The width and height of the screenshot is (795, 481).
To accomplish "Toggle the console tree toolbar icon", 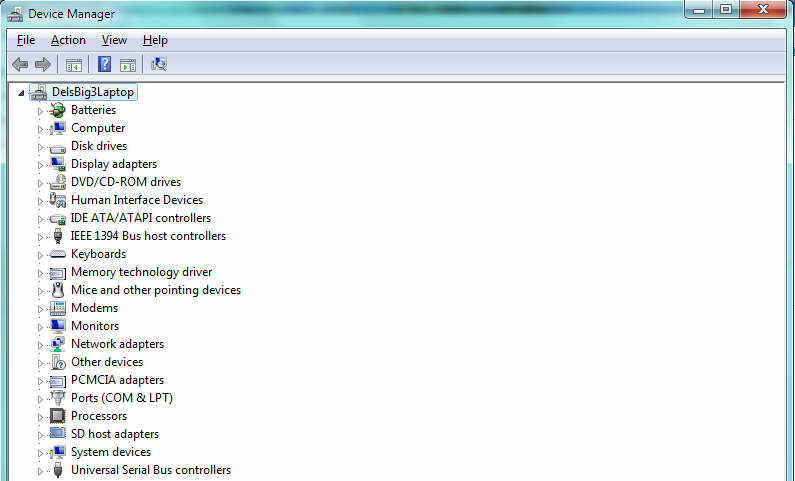I will (74, 65).
